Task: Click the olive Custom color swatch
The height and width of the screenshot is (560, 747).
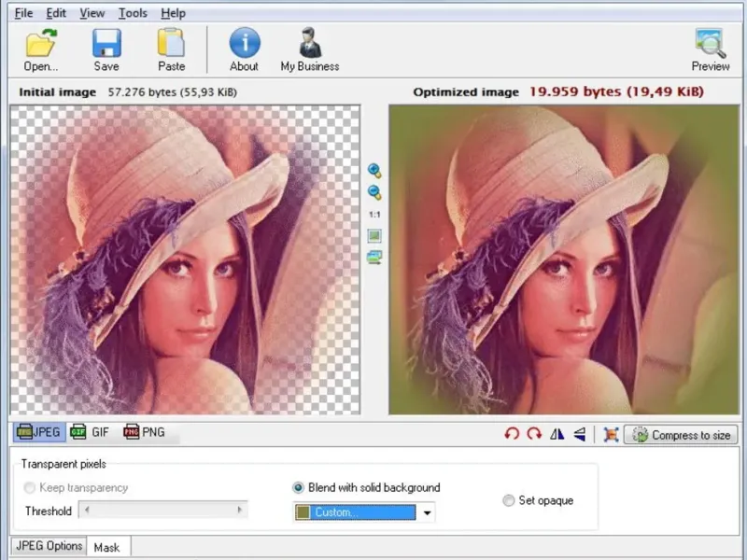Action: (x=303, y=512)
